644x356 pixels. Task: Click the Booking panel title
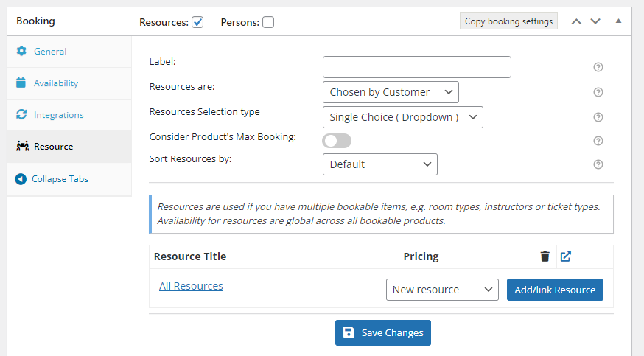pyautogui.click(x=35, y=21)
